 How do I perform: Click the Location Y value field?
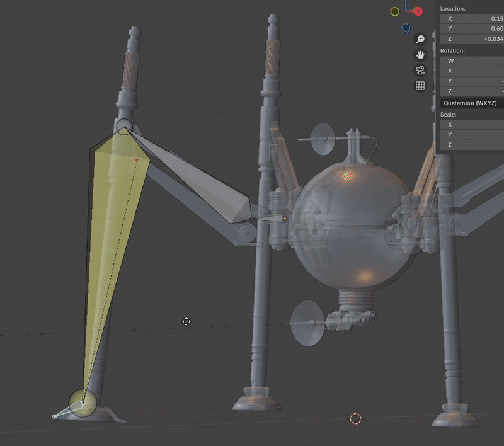[x=472, y=28]
